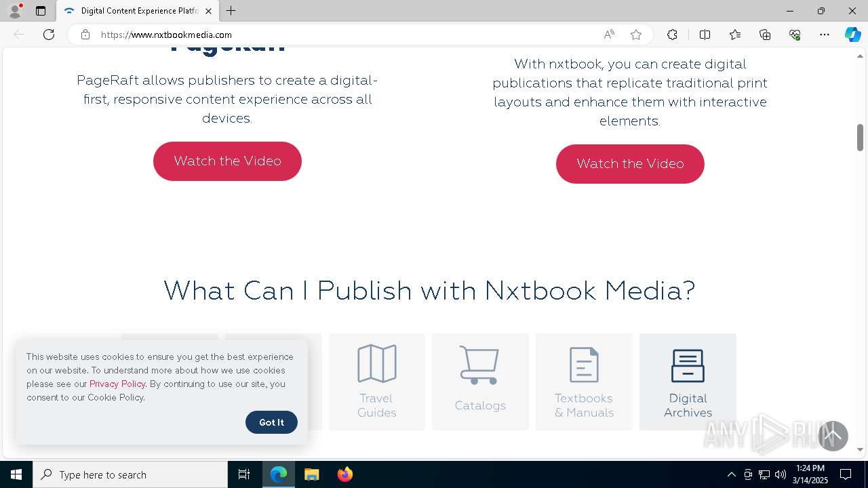Viewport: 868px width, 488px height.
Task: View site information lock icon
Action: 85,35
